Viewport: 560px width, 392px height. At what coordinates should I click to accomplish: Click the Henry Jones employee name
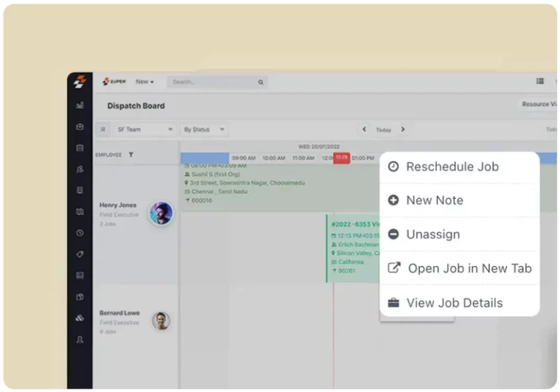tap(118, 205)
